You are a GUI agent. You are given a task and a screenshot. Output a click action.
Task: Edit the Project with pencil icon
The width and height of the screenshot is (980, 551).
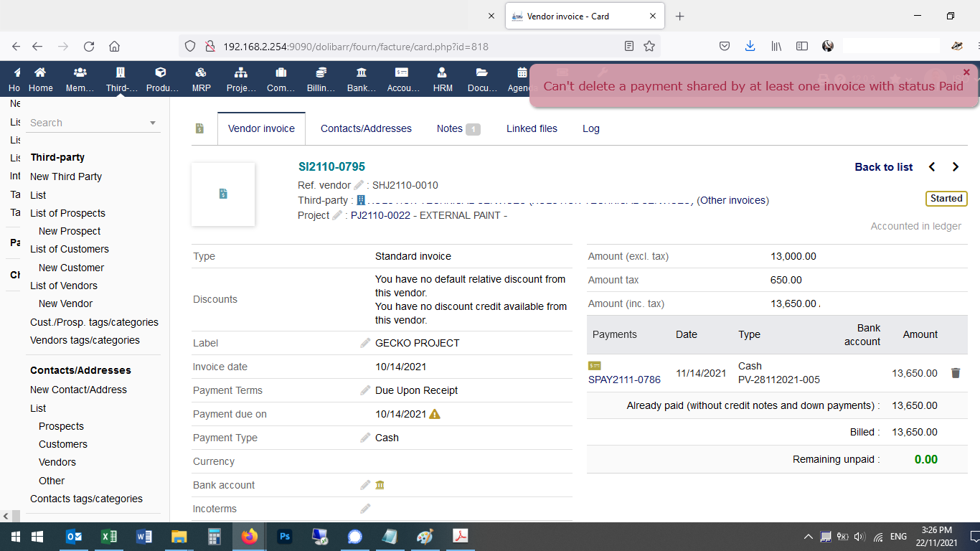click(337, 215)
